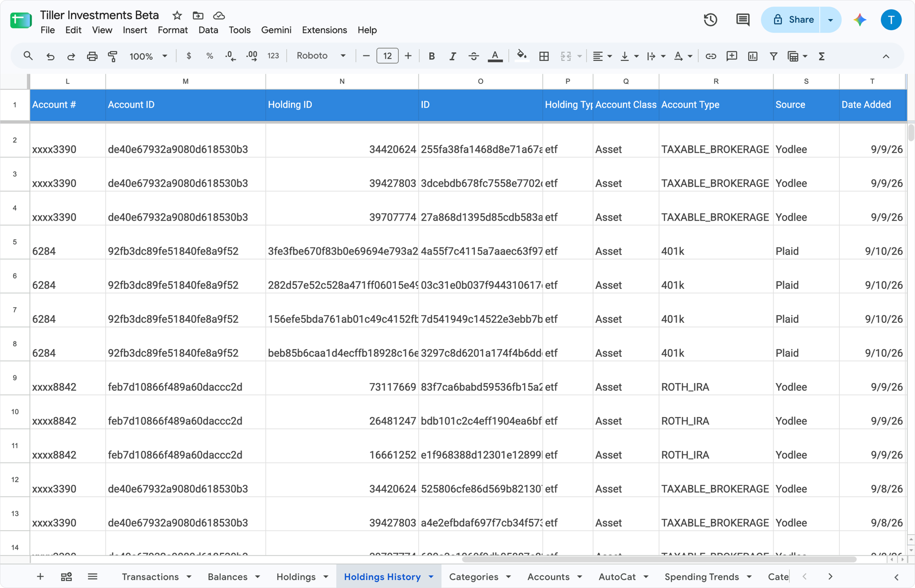Viewport: 915px width, 588px height.
Task: Create a filter
Action: (774, 56)
